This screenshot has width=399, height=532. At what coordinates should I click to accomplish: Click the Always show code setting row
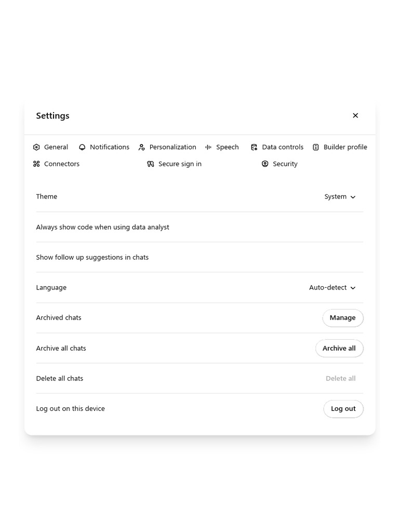(102, 227)
